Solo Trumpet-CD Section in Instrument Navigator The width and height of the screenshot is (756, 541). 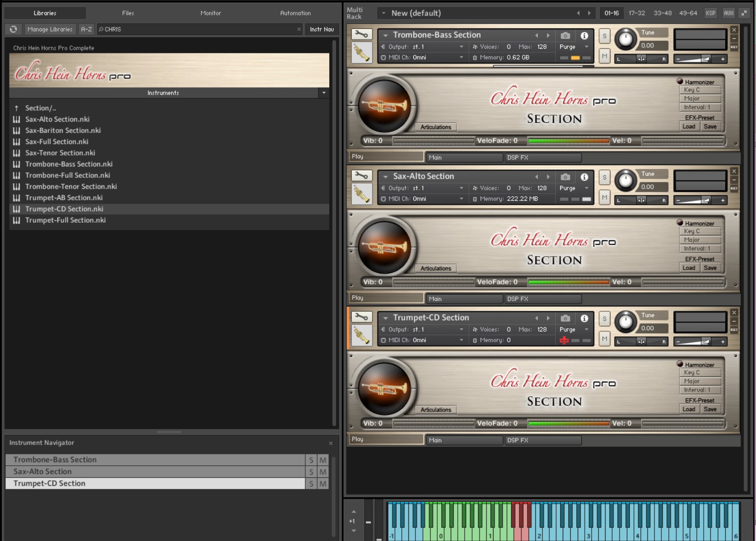[x=311, y=484]
